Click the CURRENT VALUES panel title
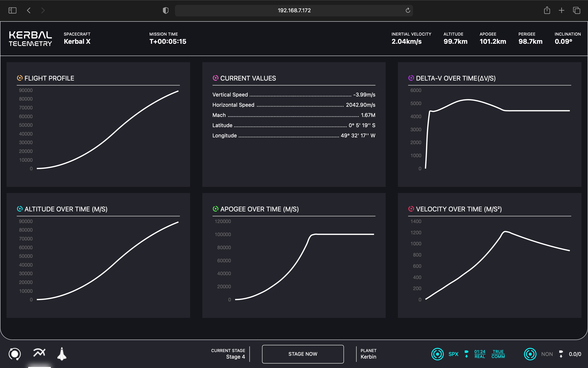 (x=248, y=78)
